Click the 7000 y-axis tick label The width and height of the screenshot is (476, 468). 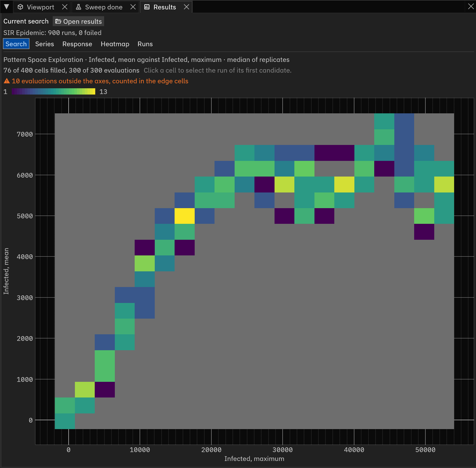pos(25,134)
